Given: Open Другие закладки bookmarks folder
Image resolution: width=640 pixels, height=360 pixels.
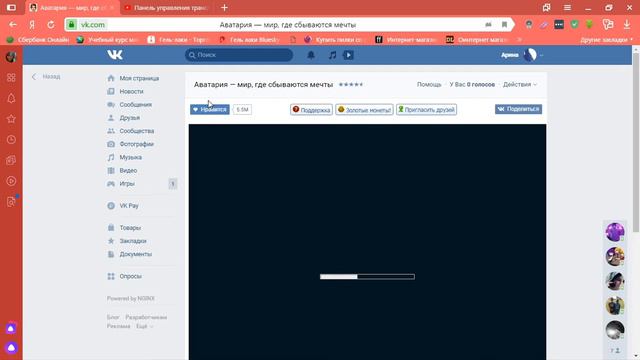Looking at the screenshot, I should 606,40.
